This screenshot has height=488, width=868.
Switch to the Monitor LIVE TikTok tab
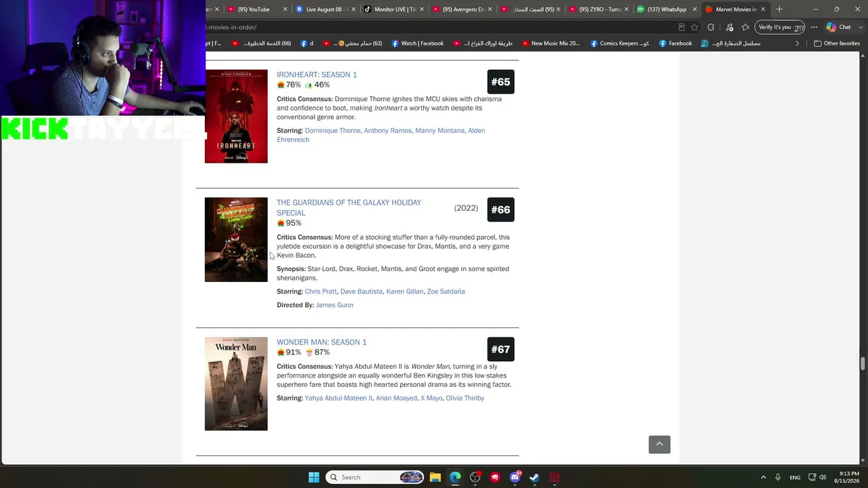point(394,9)
